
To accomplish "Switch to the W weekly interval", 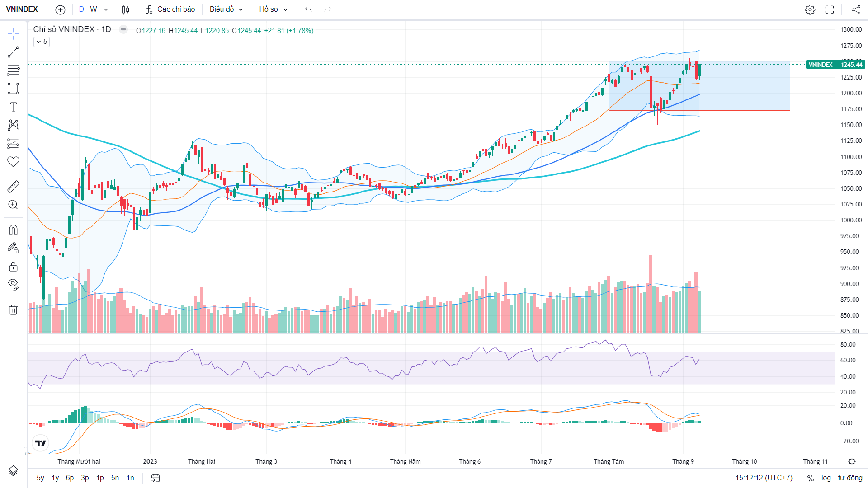I will tap(94, 9).
